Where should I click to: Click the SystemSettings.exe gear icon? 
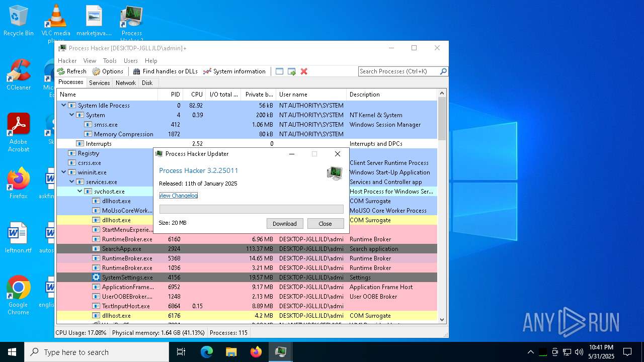[96, 278]
